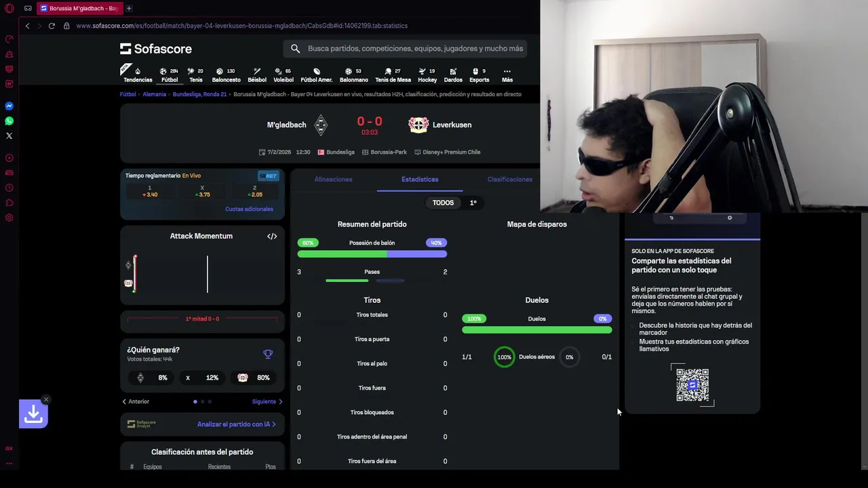868x488 pixels.
Task: Open Cuotas adicionales link
Action: [x=249, y=209]
